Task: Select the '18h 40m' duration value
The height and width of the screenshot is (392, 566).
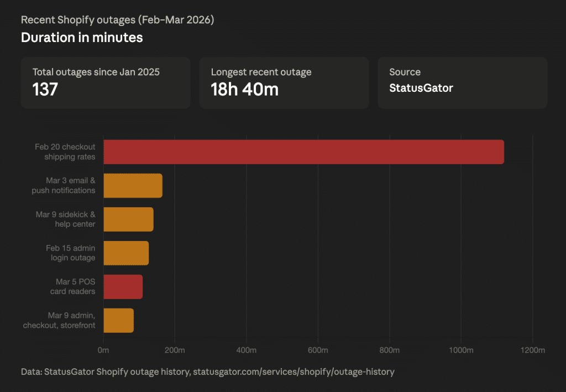Action: tap(245, 89)
